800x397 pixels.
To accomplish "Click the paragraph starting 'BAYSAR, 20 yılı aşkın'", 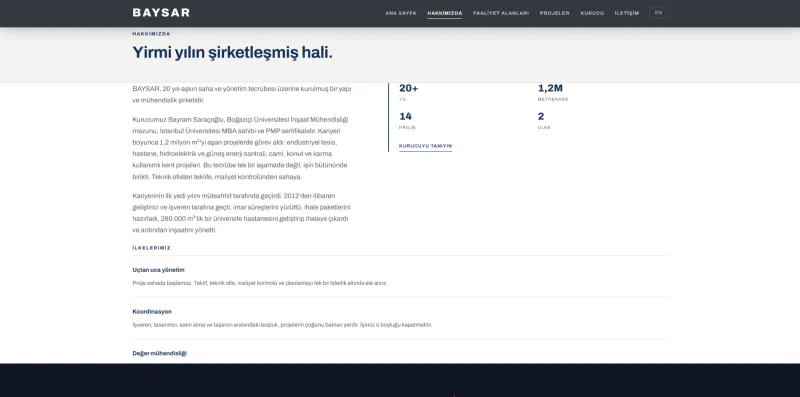I will tap(242, 94).
